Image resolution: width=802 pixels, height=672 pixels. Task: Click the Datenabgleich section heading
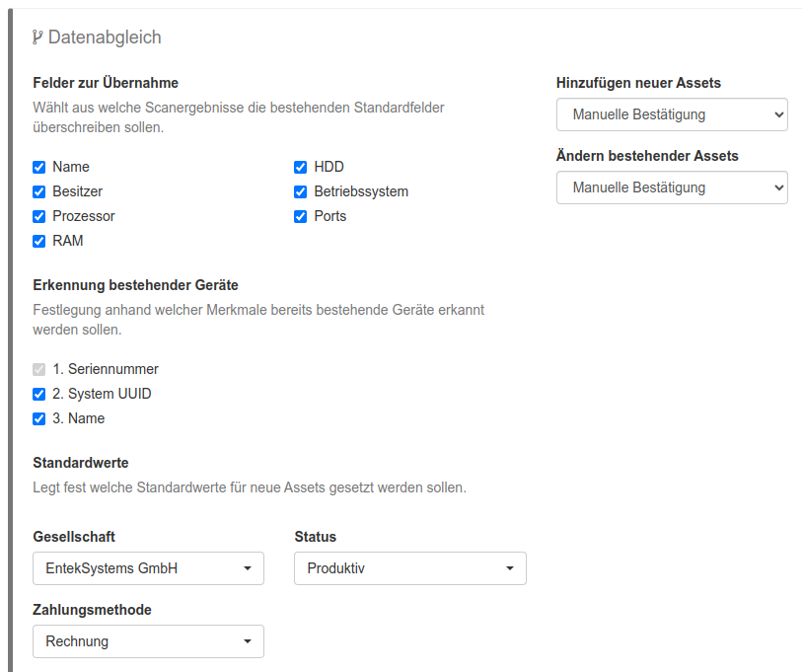[105, 37]
